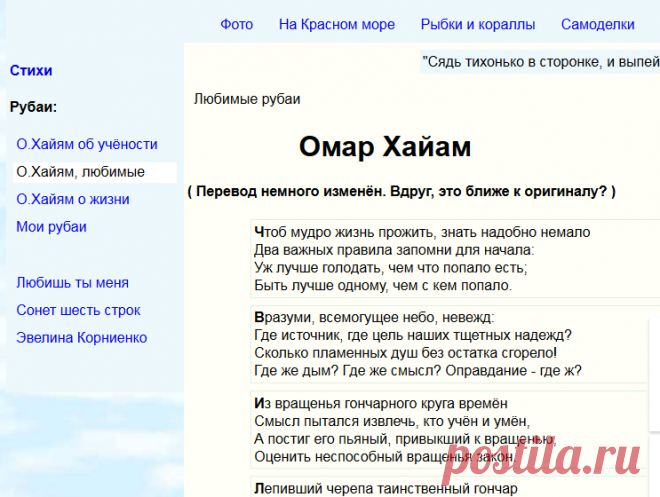Click line Уж лучше голодать
This screenshot has height=497, width=660.
tap(391, 268)
